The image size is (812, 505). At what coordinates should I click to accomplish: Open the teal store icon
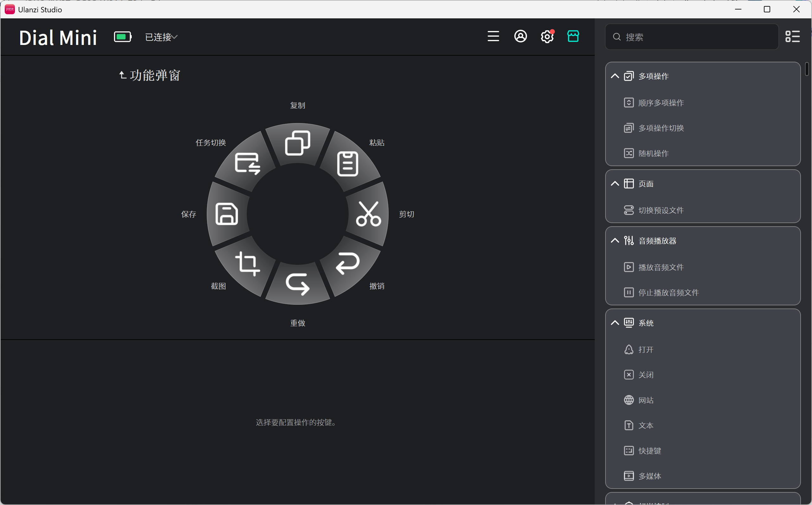pyautogui.click(x=573, y=36)
